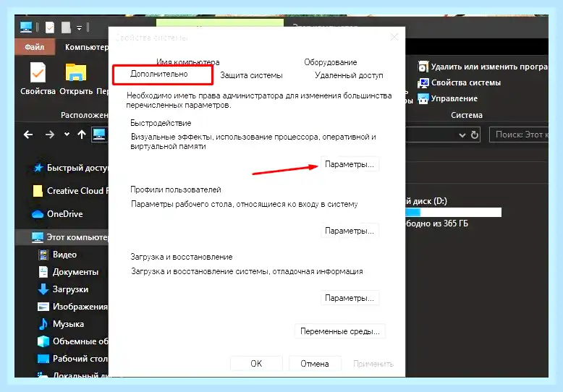Click the Управление icon in ribbon

pos(423,98)
